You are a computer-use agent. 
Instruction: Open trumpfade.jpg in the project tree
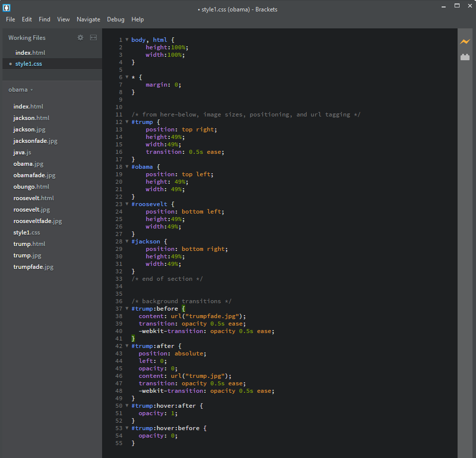(33, 267)
